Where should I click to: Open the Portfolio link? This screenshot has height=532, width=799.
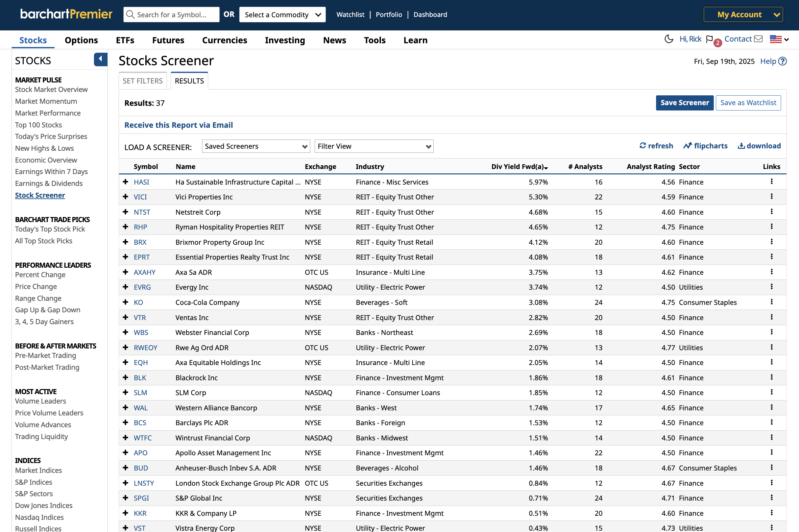tap(388, 15)
